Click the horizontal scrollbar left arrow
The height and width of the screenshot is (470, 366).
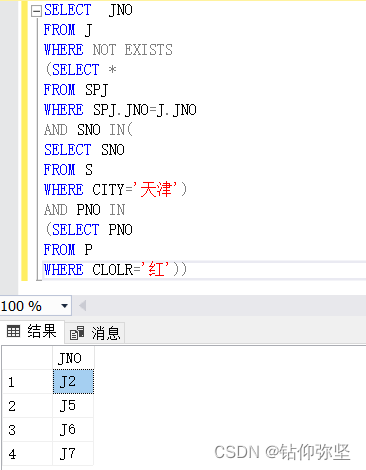pyautogui.click(x=82, y=305)
